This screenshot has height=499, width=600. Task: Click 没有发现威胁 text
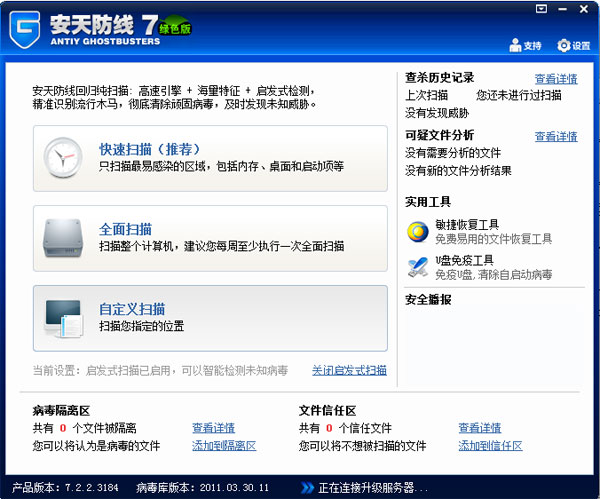[x=437, y=113]
